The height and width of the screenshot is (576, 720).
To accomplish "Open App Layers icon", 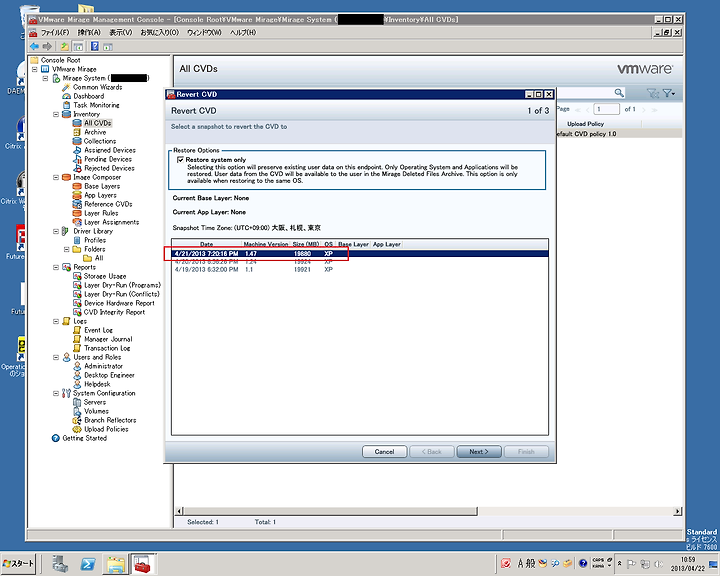I will (77, 195).
